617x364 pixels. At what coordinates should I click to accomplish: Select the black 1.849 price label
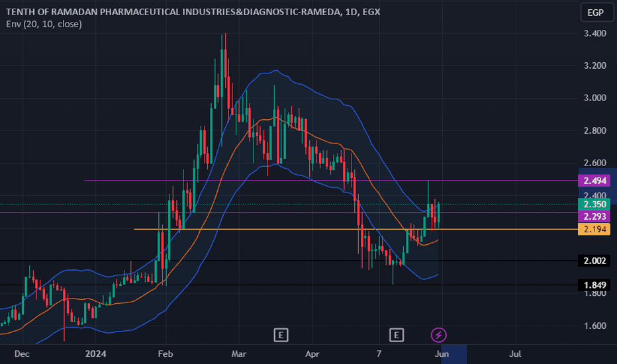click(x=594, y=285)
